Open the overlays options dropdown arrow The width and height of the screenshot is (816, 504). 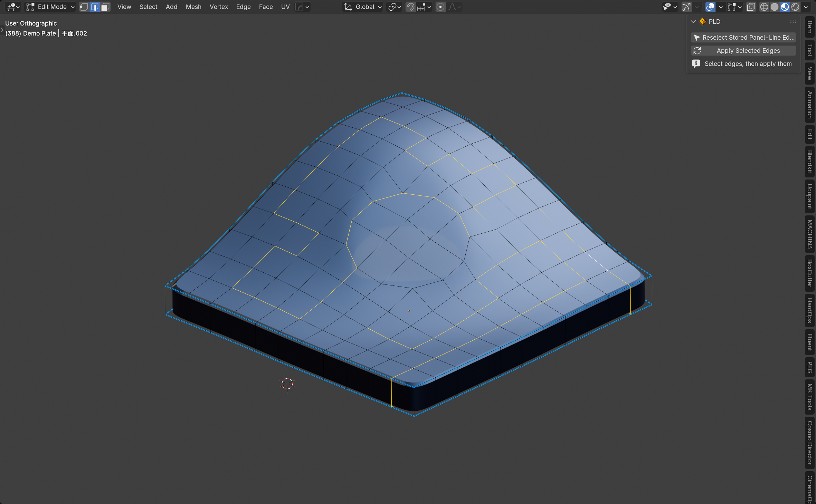(x=721, y=7)
